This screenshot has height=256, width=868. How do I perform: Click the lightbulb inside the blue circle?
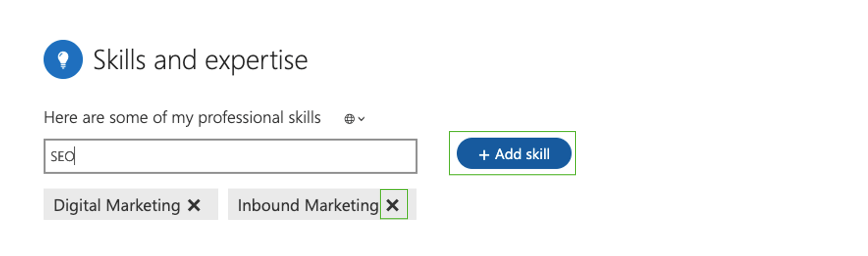(63, 59)
